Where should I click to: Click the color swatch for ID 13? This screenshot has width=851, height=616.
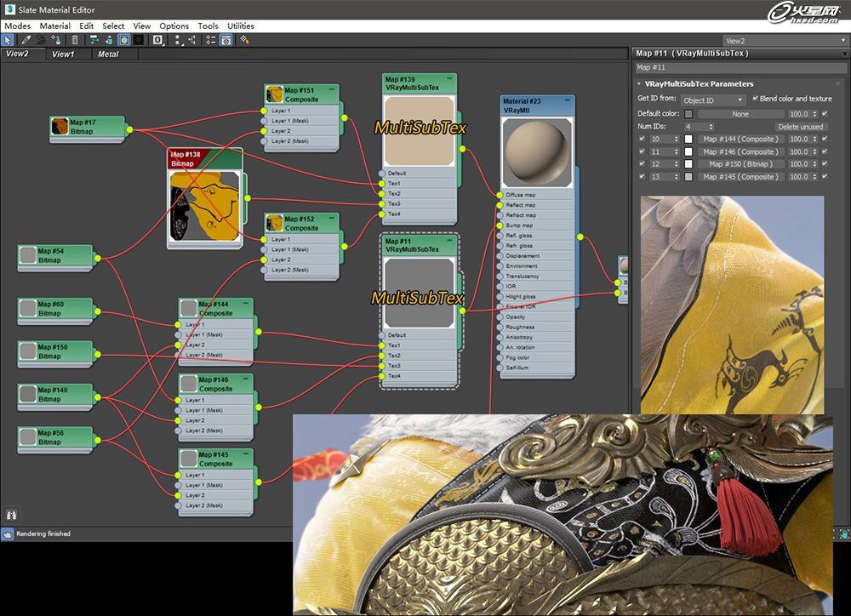click(x=688, y=176)
